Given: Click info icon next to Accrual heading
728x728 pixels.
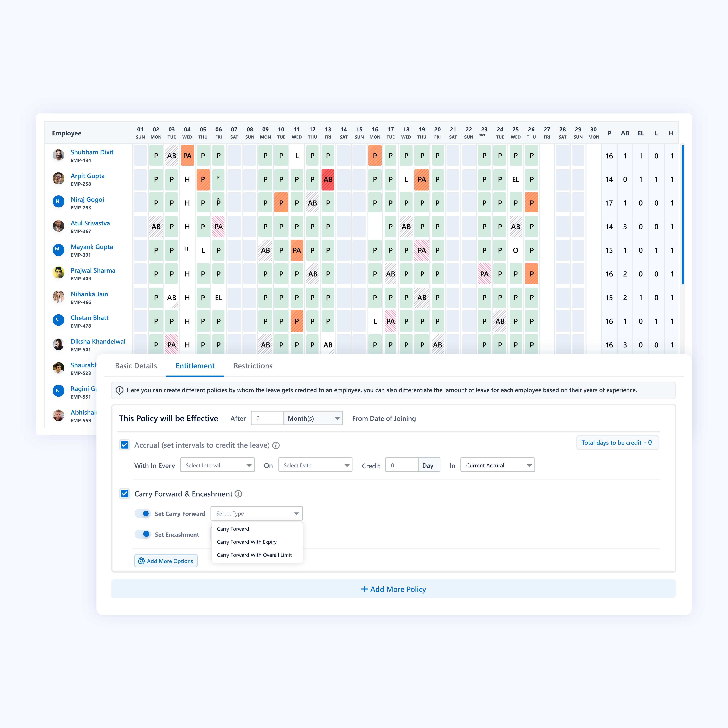Looking at the screenshot, I should [x=276, y=445].
